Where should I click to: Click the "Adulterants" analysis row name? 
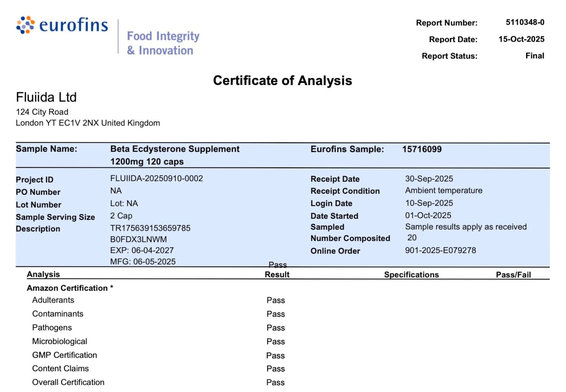tap(53, 300)
